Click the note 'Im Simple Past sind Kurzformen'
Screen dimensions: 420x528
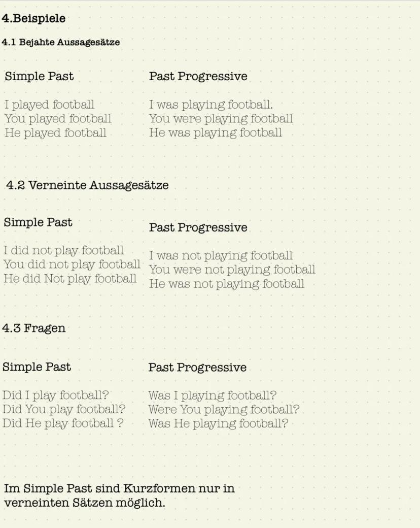pos(119,489)
